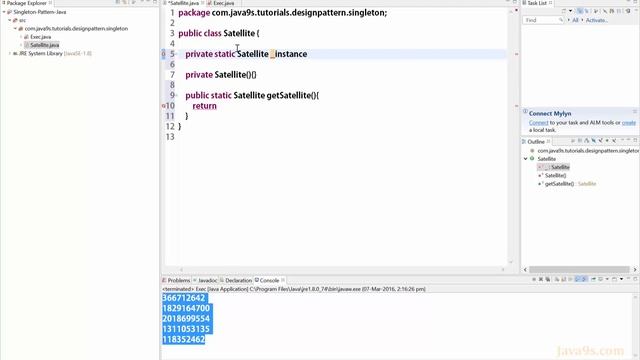Toggle Word Wrap in the Console toolbar

point(570,280)
